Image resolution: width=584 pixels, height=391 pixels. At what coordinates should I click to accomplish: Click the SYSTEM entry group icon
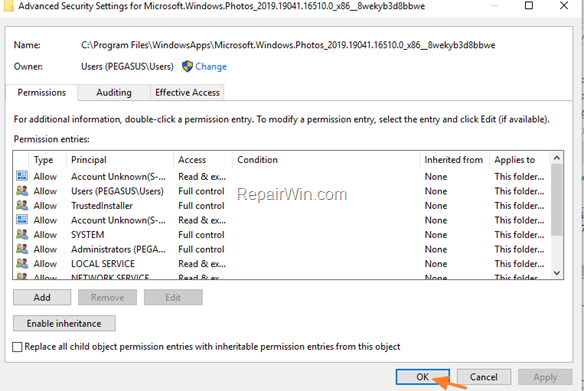click(x=22, y=234)
